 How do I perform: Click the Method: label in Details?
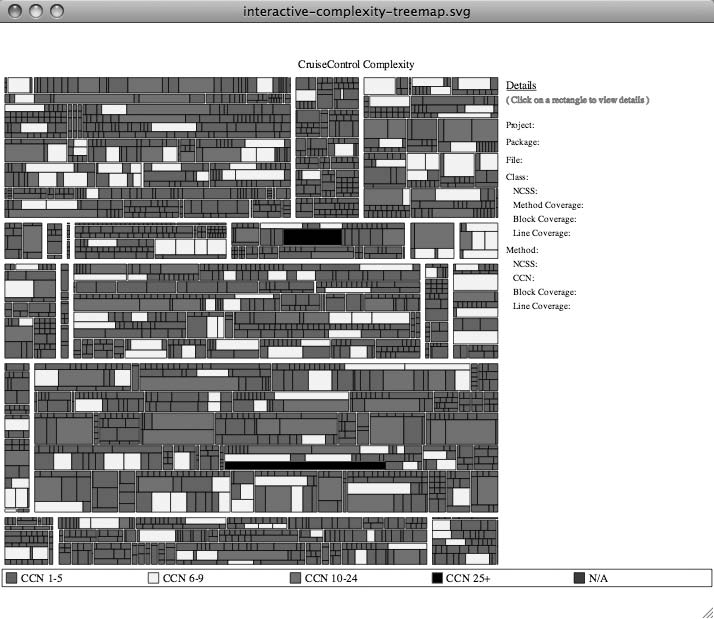tap(522, 249)
